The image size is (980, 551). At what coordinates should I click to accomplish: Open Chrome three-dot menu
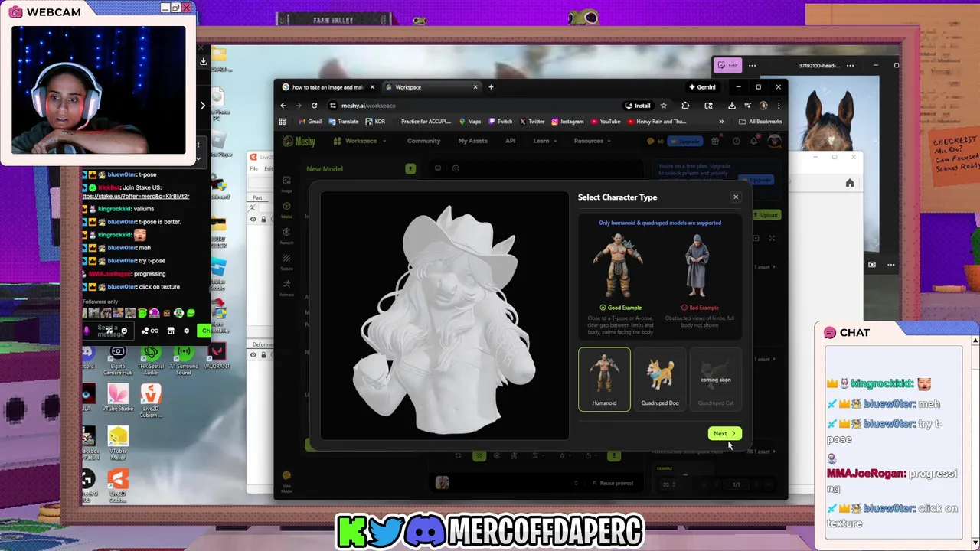coord(779,106)
